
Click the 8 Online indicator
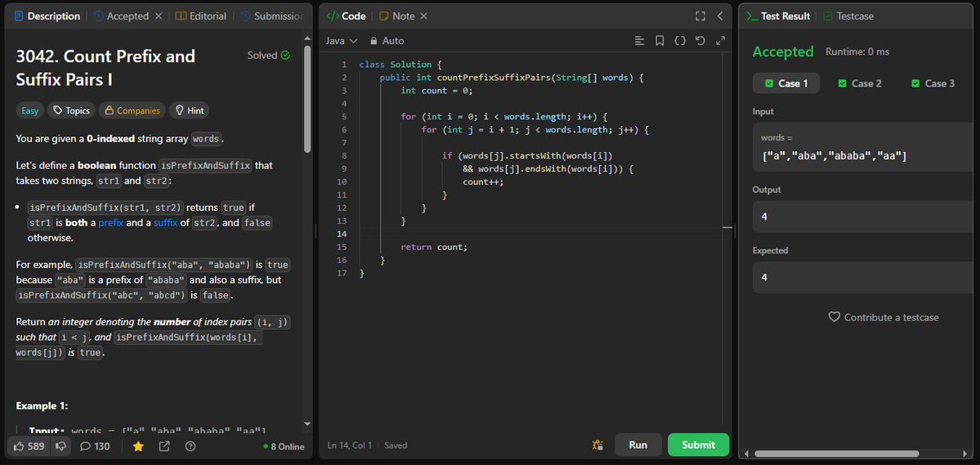(x=284, y=446)
